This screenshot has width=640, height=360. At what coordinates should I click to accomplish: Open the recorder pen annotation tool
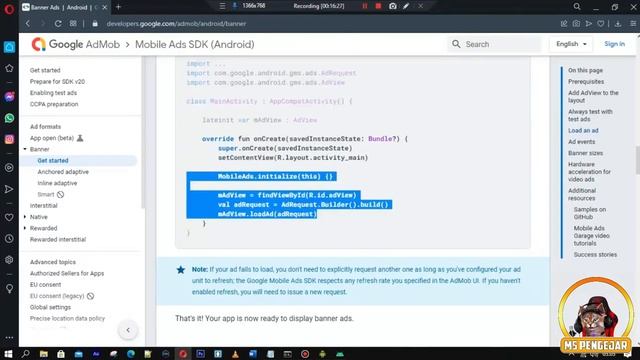click(406, 6)
